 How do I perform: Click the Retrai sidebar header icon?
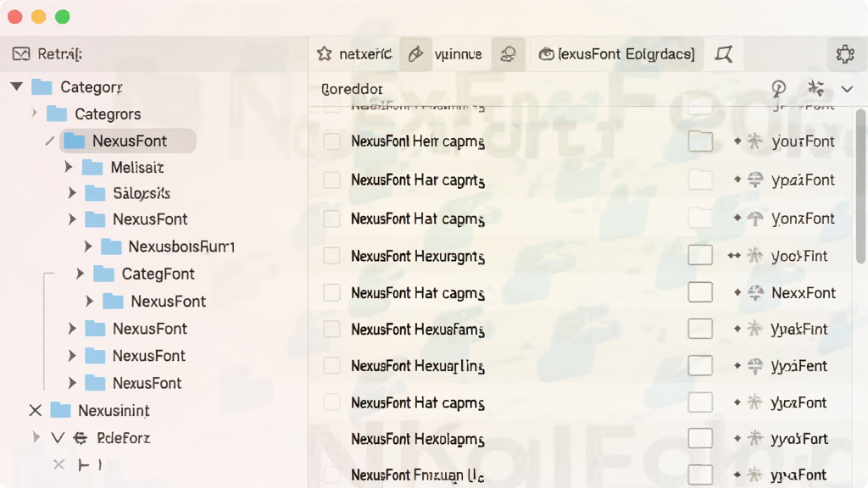(21, 54)
